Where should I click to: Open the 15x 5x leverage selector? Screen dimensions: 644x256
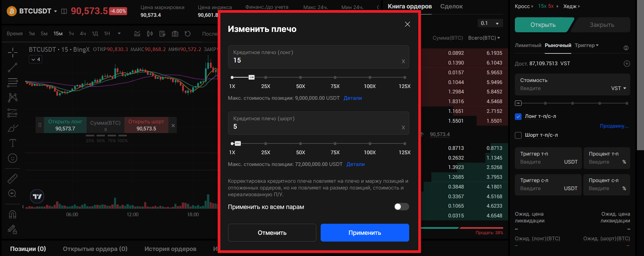coord(548,6)
